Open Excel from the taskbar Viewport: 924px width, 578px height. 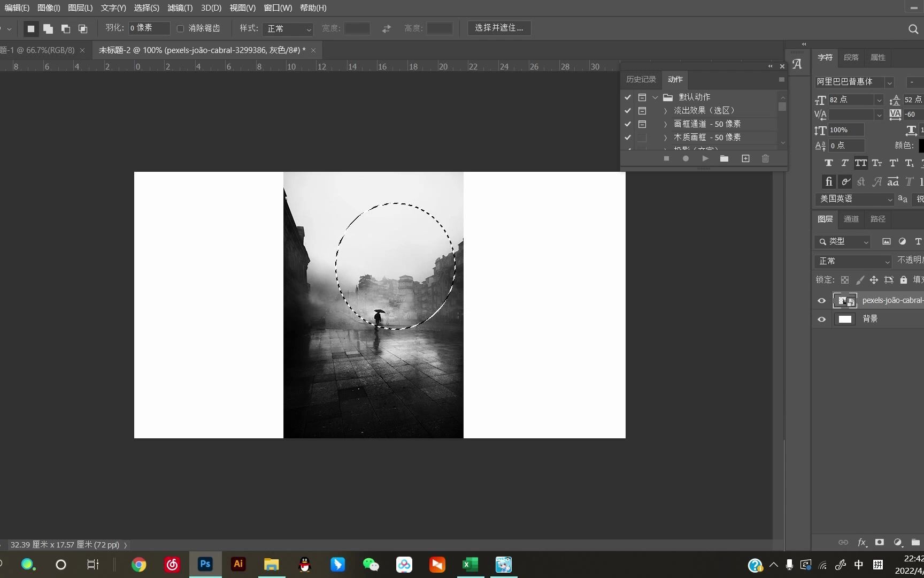(470, 565)
